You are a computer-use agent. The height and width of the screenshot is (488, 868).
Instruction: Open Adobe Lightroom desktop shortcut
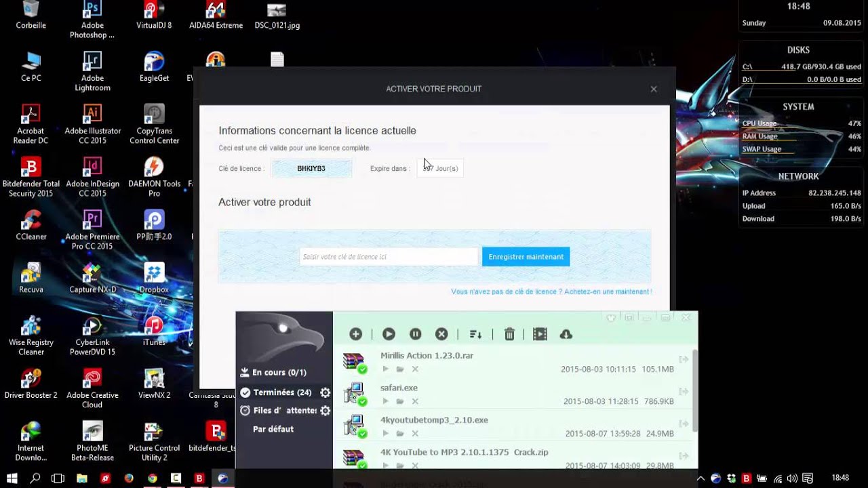pyautogui.click(x=92, y=71)
